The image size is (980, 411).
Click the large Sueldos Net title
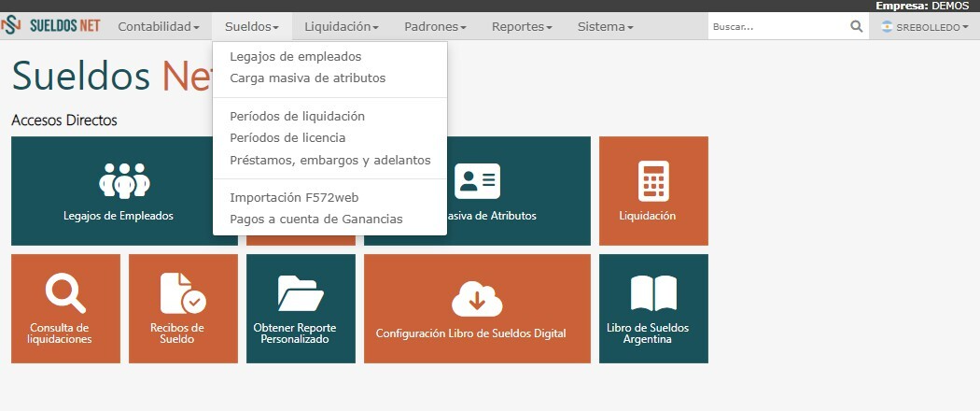[112, 77]
